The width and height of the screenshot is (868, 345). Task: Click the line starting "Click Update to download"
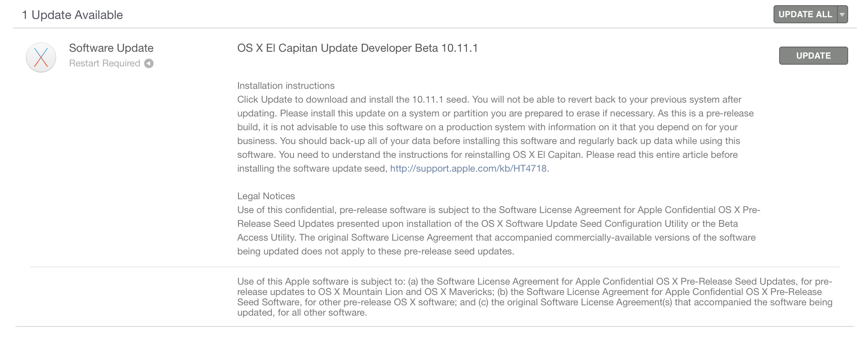tap(489, 100)
